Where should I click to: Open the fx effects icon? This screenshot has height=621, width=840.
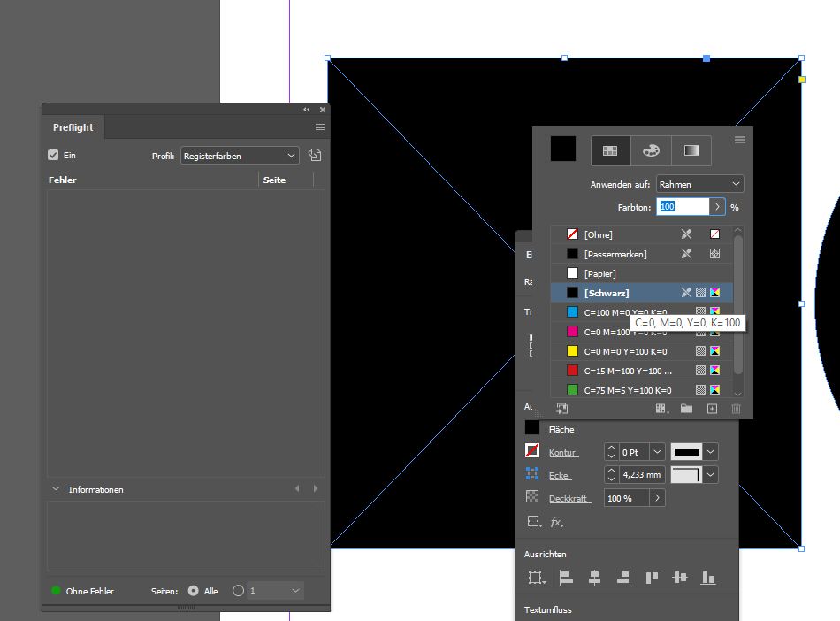click(x=556, y=522)
